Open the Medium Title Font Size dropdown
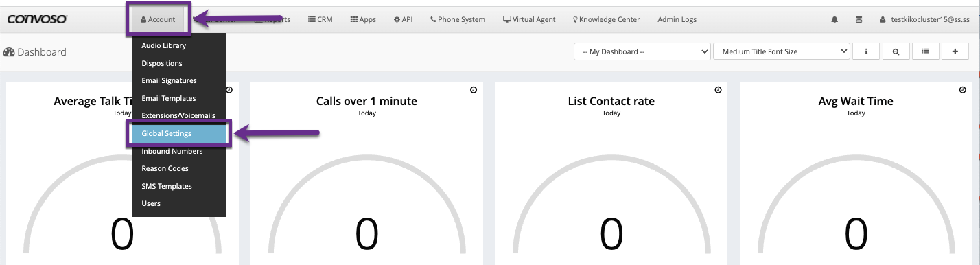Viewport: 980px width, 265px height. (782, 51)
